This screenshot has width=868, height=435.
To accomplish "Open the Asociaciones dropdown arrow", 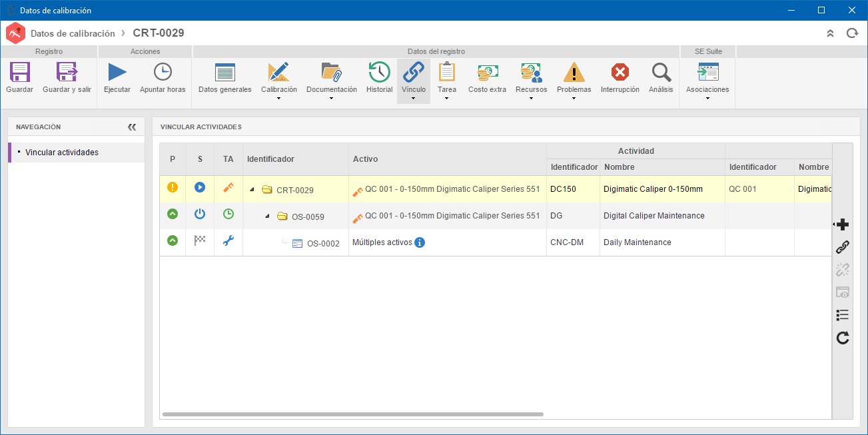I will tap(707, 99).
